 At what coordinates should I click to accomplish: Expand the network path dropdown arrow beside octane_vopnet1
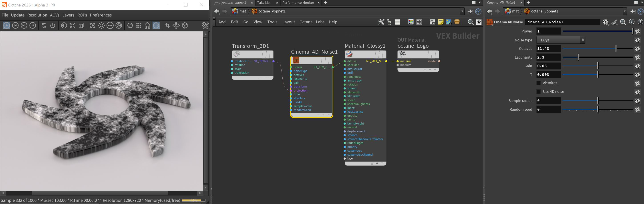coord(462,11)
